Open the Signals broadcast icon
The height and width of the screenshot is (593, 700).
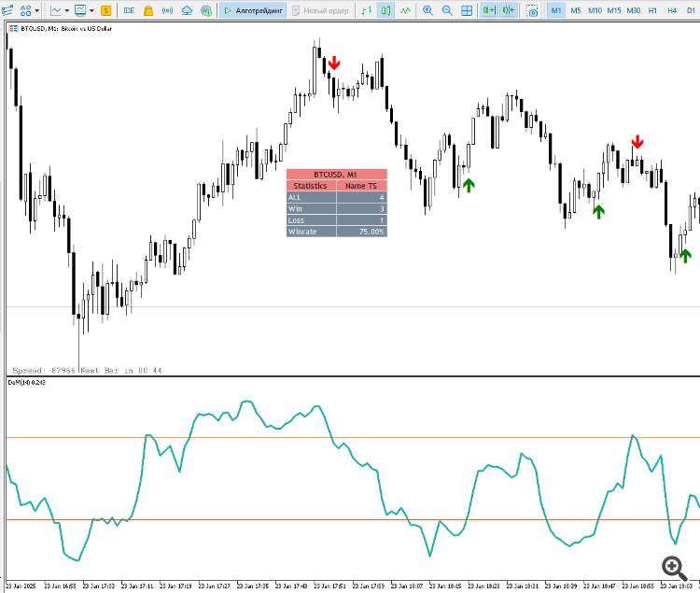click(167, 10)
